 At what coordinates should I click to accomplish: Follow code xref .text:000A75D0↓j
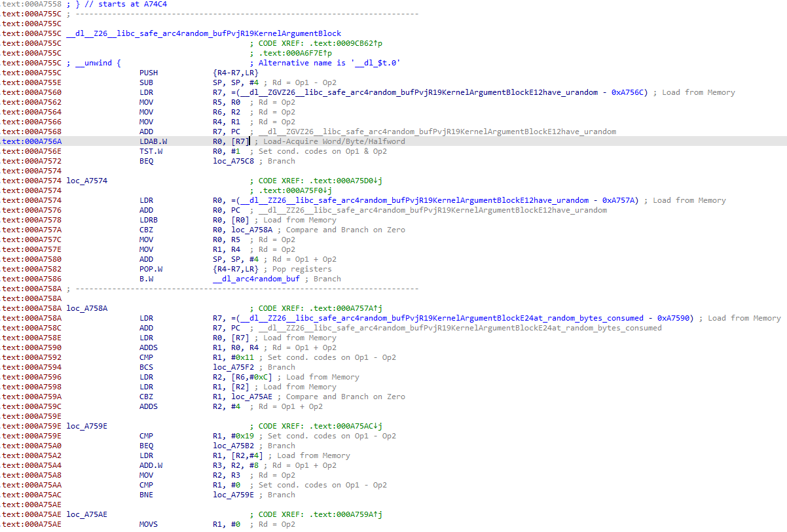(x=345, y=181)
